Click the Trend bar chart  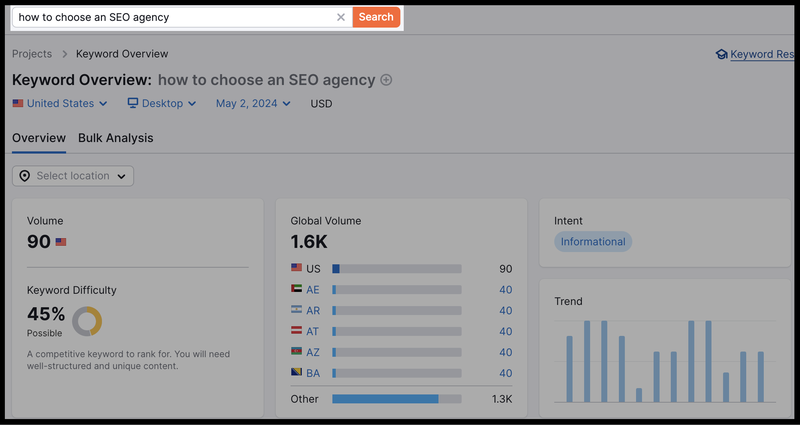point(665,361)
